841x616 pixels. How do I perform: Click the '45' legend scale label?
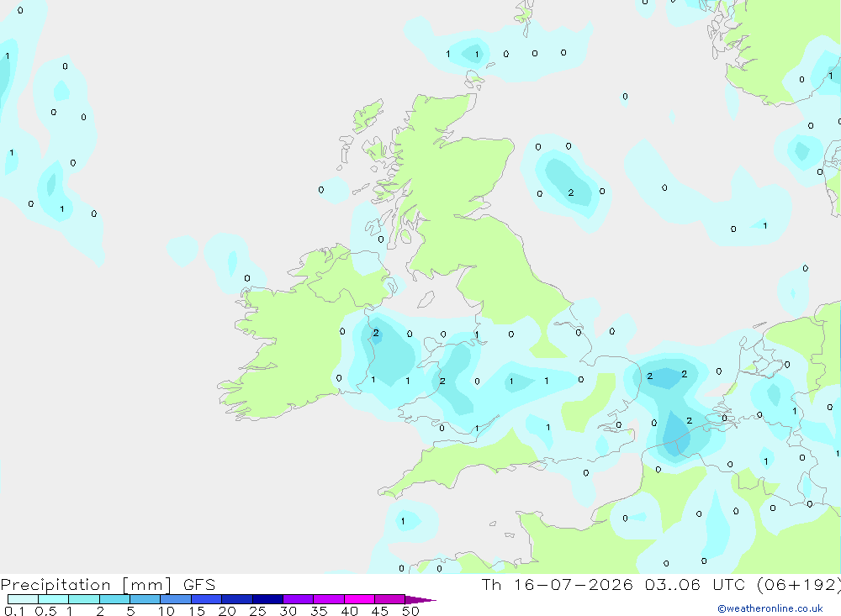click(x=380, y=611)
